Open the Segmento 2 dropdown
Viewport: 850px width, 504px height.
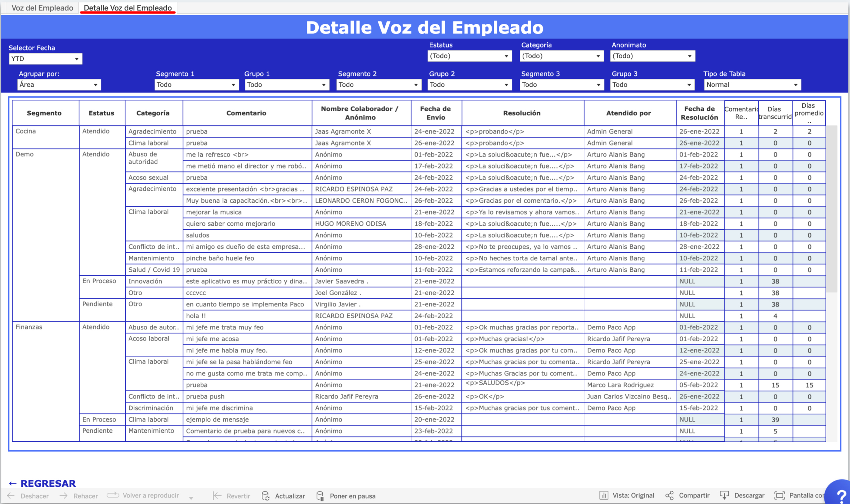379,85
